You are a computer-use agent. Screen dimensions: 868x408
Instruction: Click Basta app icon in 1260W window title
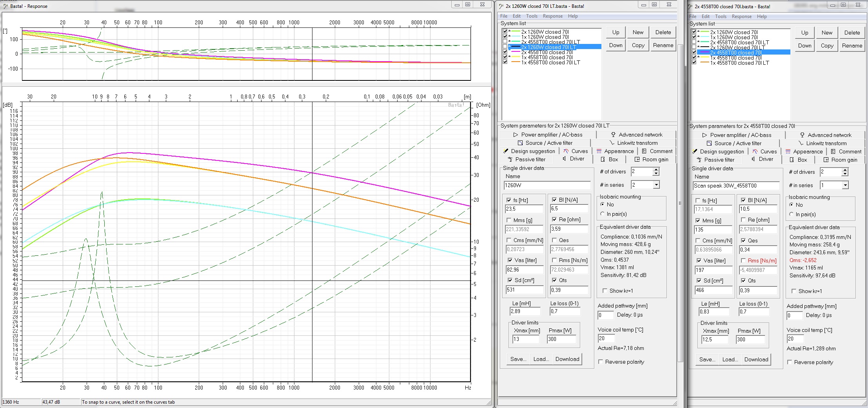(501, 6)
